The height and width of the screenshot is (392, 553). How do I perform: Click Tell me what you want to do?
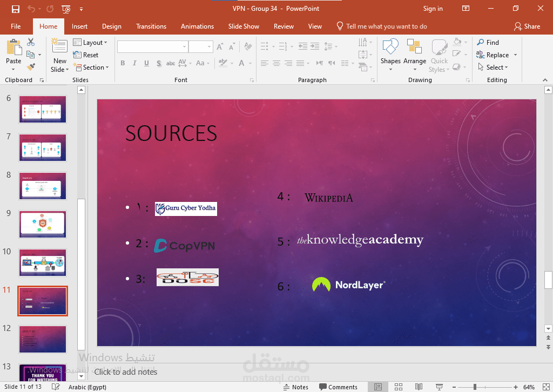click(x=382, y=26)
